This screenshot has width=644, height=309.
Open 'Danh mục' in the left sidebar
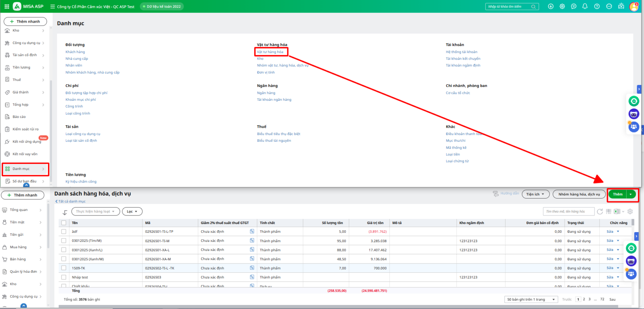25,169
